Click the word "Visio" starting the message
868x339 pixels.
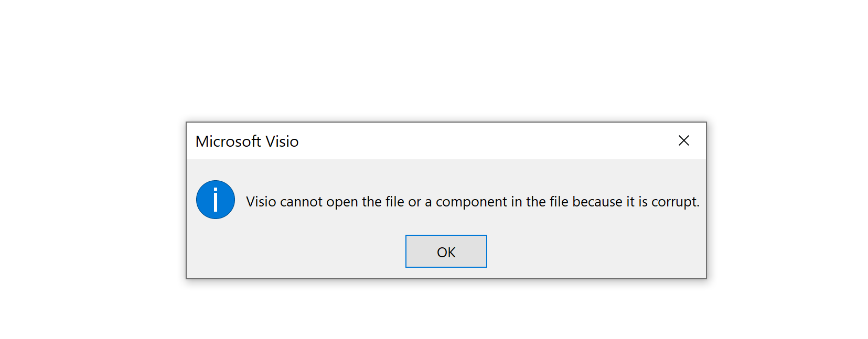[261, 202]
